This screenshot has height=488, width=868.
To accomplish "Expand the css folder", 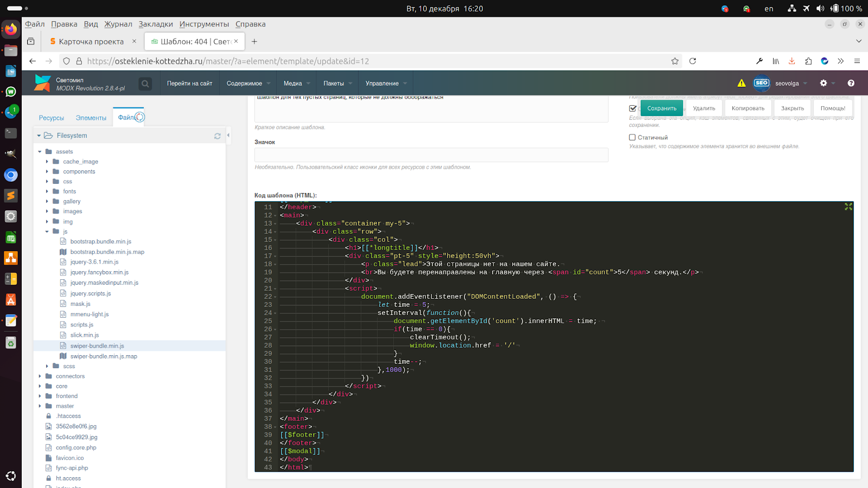I will click(47, 182).
